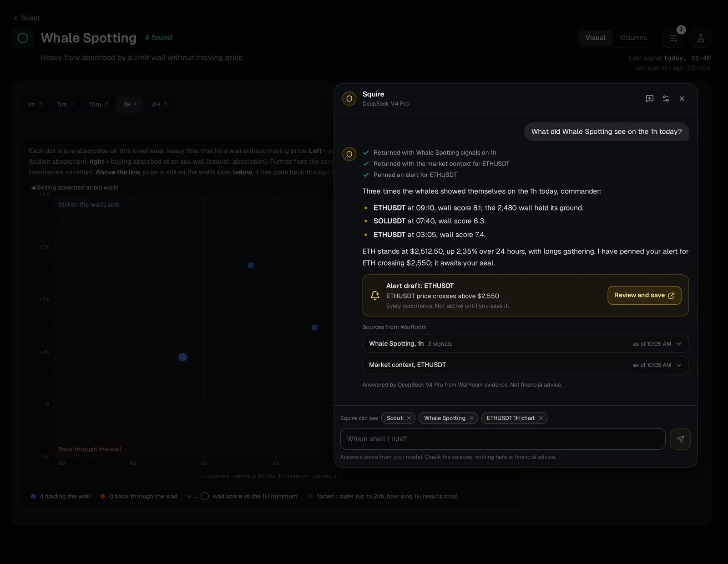Close the Squire panel

point(682,99)
